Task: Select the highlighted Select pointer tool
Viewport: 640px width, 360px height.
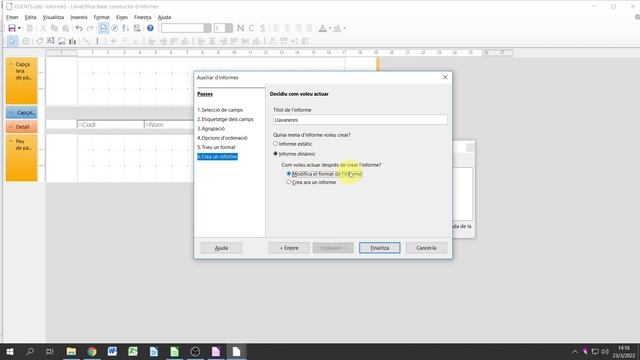Action: [12, 41]
